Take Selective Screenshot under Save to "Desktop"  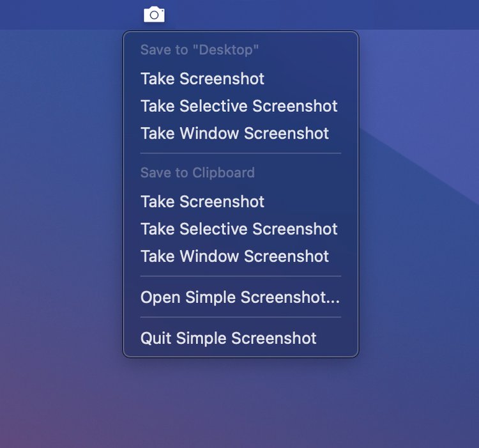240,106
